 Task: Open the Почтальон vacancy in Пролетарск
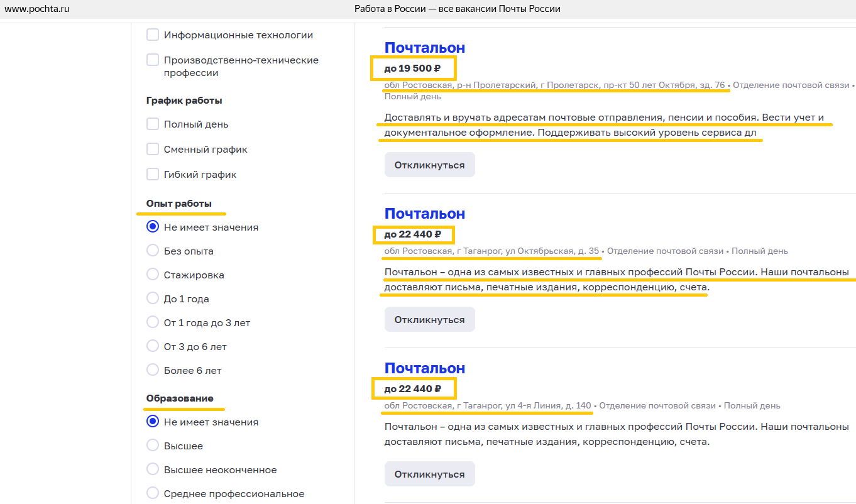point(425,48)
